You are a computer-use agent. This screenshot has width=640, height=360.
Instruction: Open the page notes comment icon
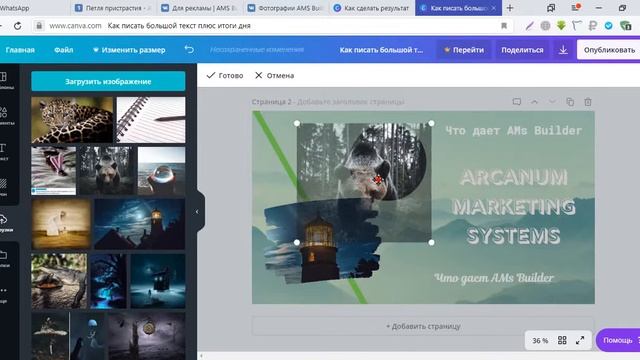point(517,102)
